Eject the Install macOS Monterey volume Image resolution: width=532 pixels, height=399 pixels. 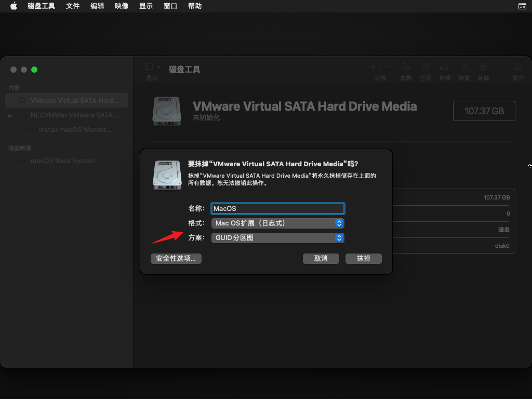point(120,129)
